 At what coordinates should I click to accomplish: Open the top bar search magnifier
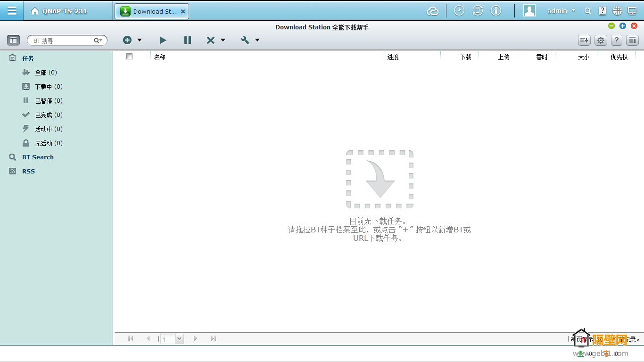pos(587,11)
